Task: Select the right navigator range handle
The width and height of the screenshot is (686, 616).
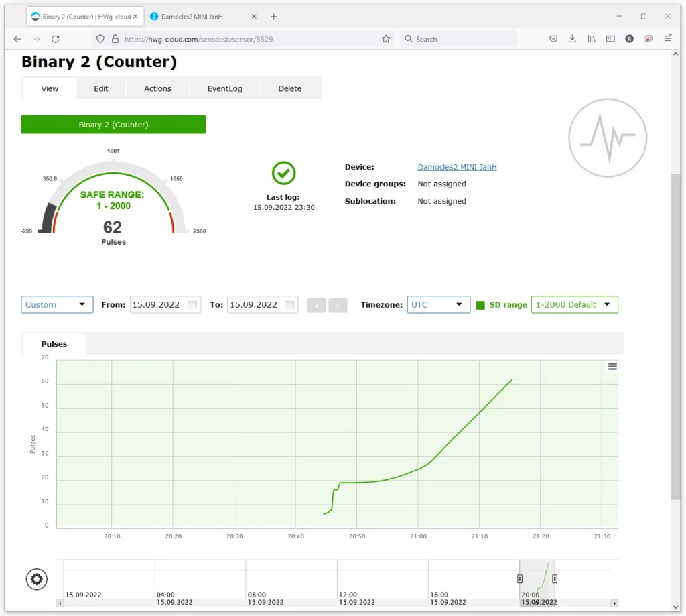Action: coord(554,578)
